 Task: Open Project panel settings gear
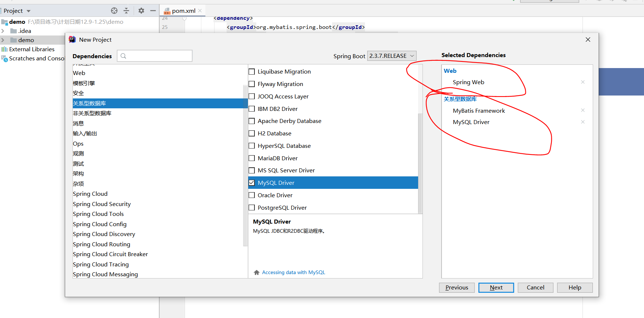tap(141, 11)
